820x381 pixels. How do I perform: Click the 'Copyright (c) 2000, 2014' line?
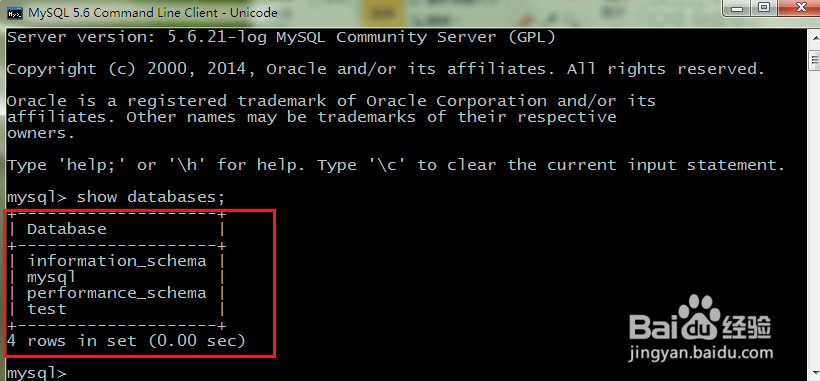click(386, 70)
